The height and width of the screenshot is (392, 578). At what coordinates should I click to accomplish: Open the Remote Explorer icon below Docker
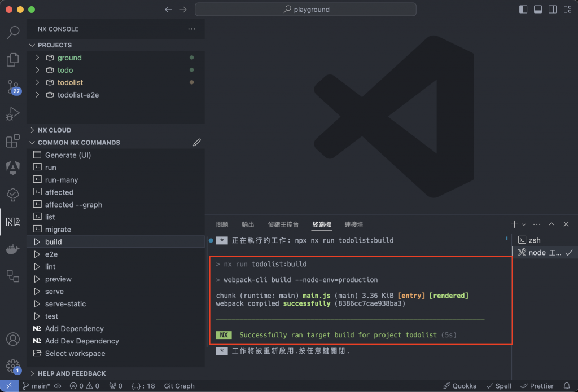13,276
